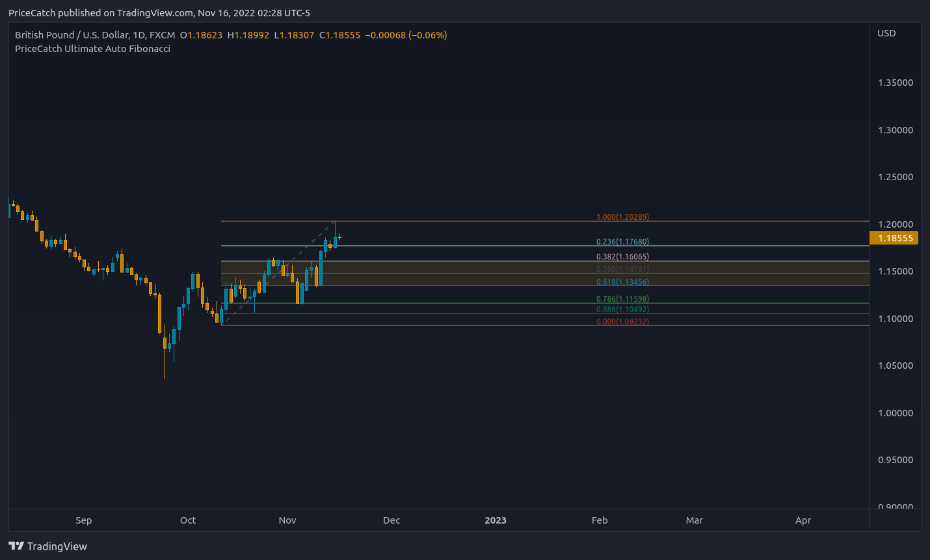Click the current price label 1.18555
The width and height of the screenshot is (930, 560).
[896, 238]
